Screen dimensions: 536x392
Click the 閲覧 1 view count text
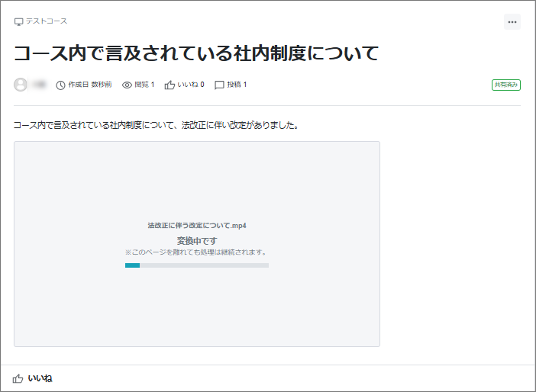coord(144,84)
